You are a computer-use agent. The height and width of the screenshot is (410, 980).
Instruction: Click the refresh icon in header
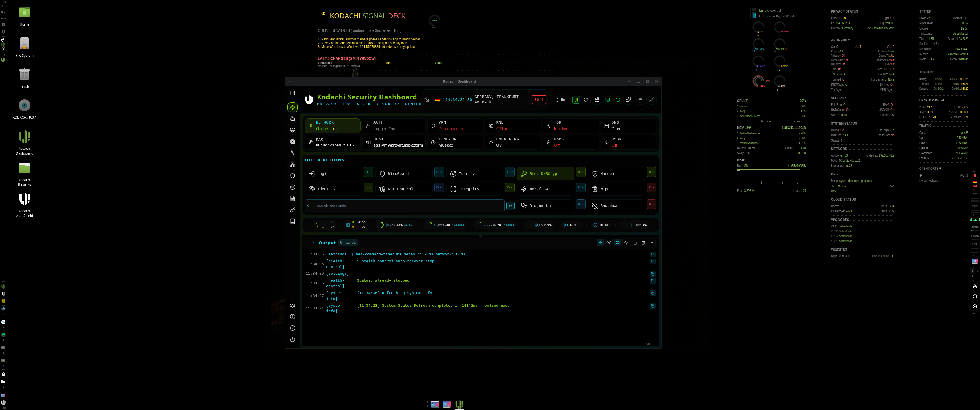[x=585, y=100]
